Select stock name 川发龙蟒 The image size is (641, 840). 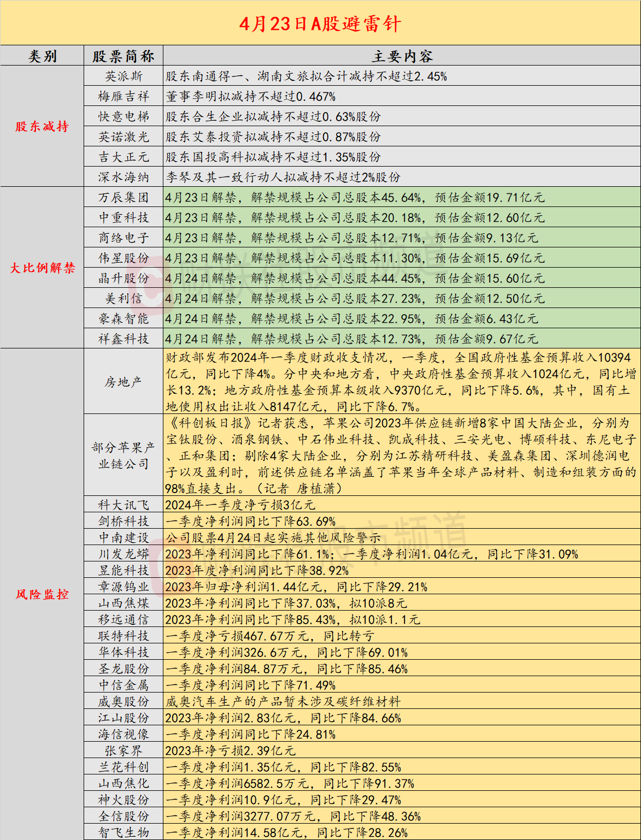coord(124,554)
